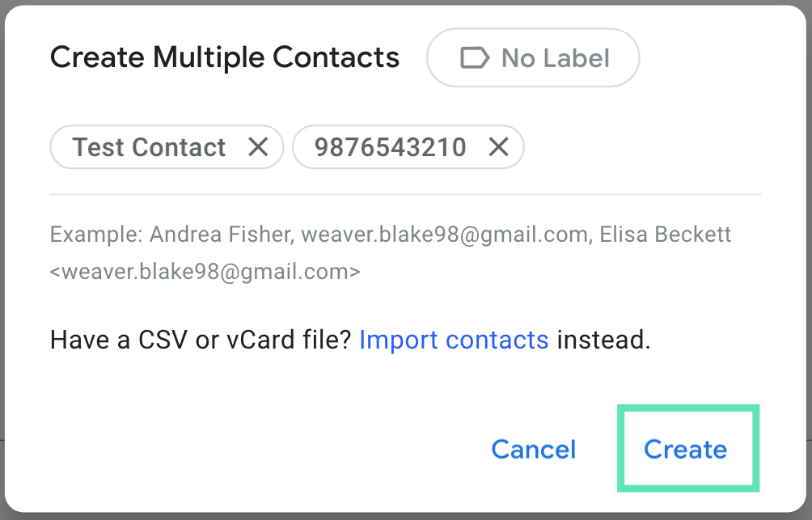This screenshot has width=812, height=520.
Task: Focus the contacts input field beside chips
Action: [639, 147]
